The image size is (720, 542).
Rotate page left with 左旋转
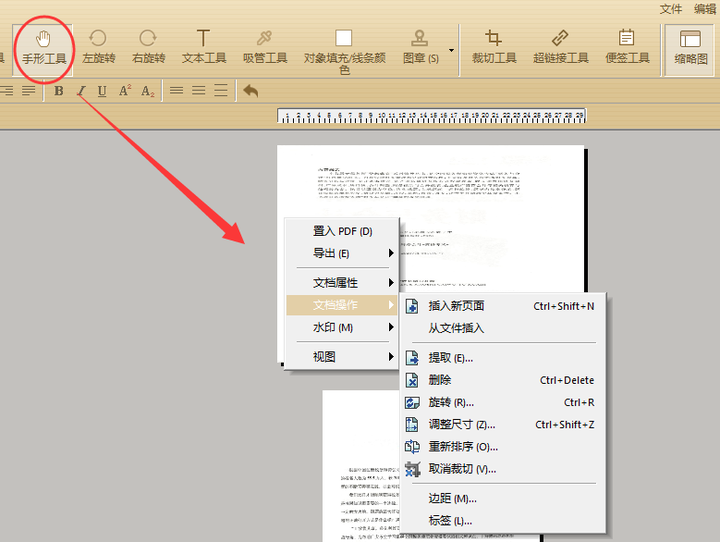tap(98, 47)
